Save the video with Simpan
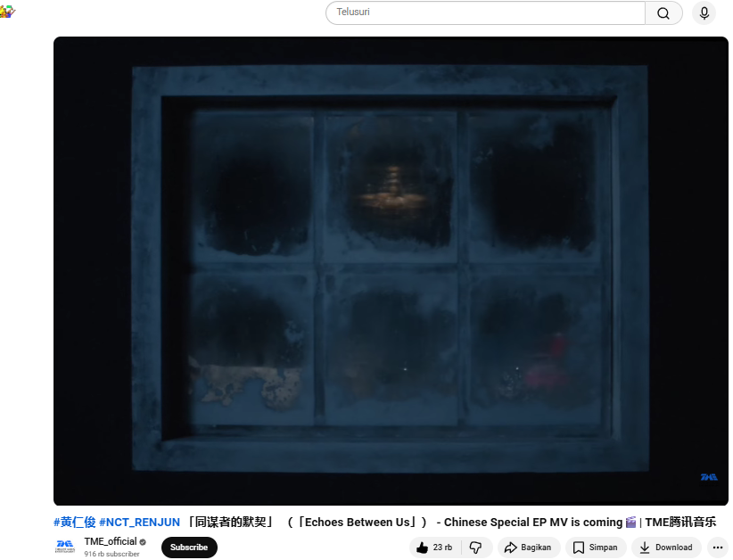This screenshot has width=733, height=560. (596, 548)
